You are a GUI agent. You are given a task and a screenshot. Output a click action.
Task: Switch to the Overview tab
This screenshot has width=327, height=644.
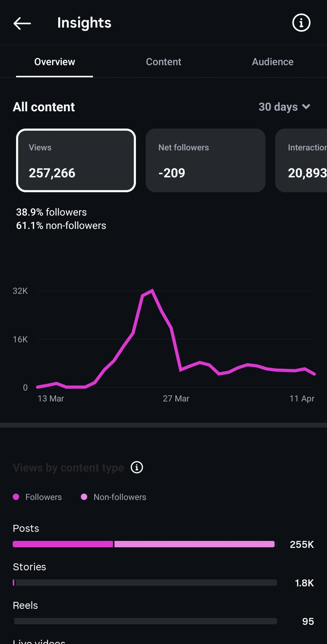click(54, 62)
